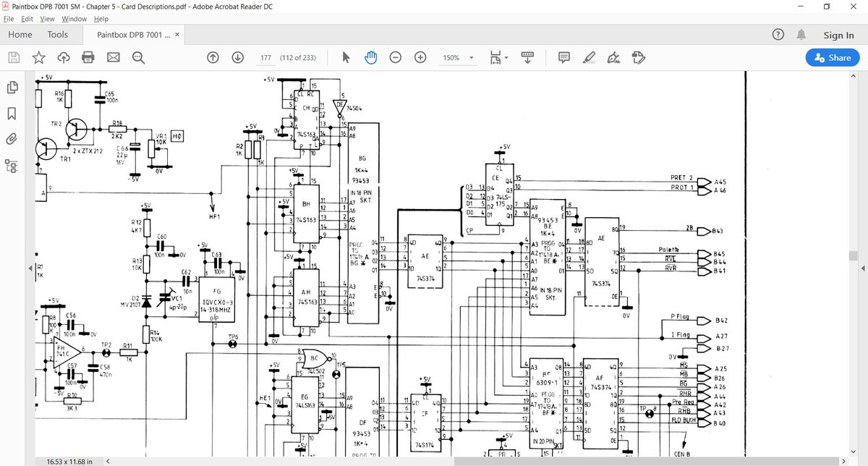Viewport: 868px width, 466px height.
Task: Zoom out with the minus icon
Action: pos(395,57)
